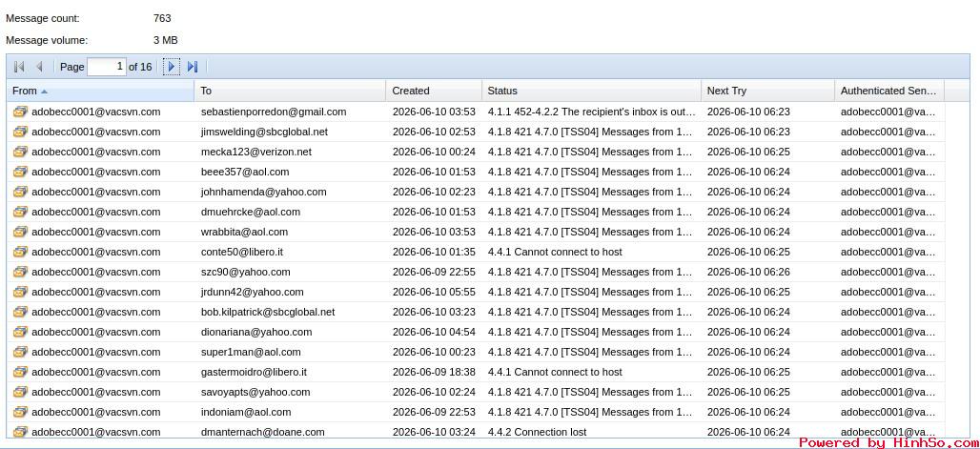
Task: Sort by the From column header
Action: coord(101,91)
